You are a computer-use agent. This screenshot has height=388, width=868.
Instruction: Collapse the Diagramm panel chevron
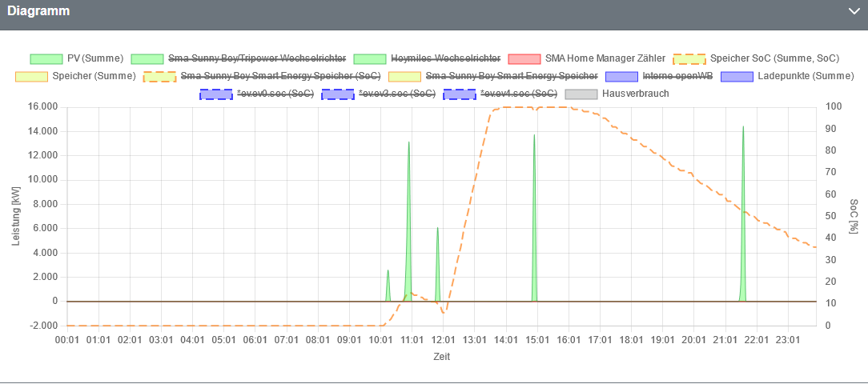pyautogui.click(x=854, y=11)
